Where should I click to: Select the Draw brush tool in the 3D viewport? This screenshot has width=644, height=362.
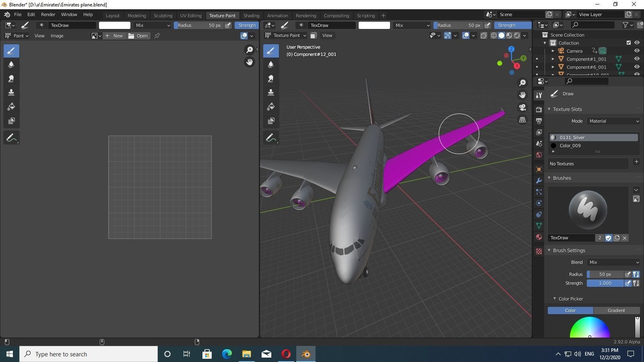coord(271,51)
